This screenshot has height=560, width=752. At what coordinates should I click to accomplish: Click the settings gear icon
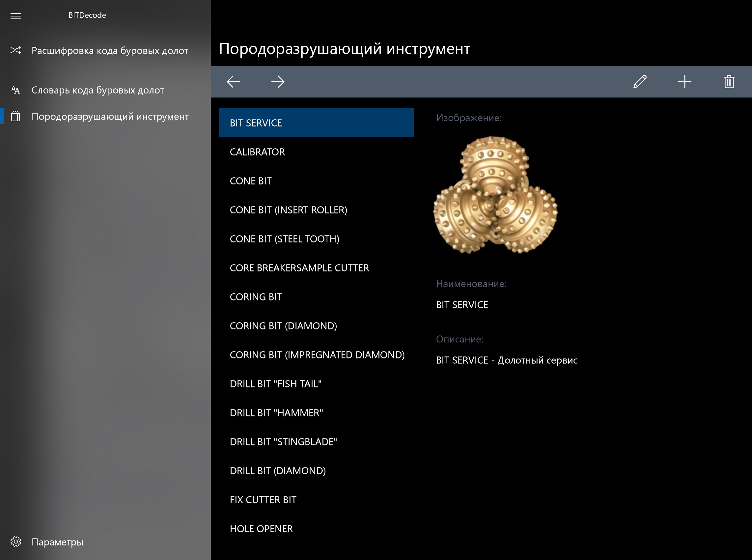pyautogui.click(x=15, y=542)
